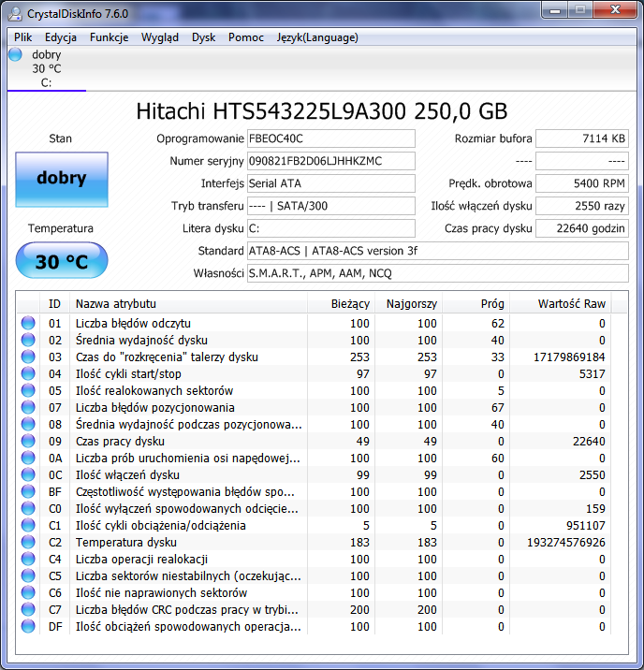The width and height of the screenshot is (644, 670).
Task: Select raw value 17179869184
Action: [x=569, y=357]
